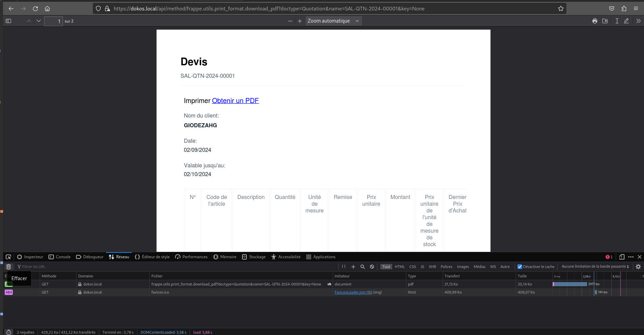Filter requests by Polices
This screenshot has width=644, height=335.
tap(446, 267)
